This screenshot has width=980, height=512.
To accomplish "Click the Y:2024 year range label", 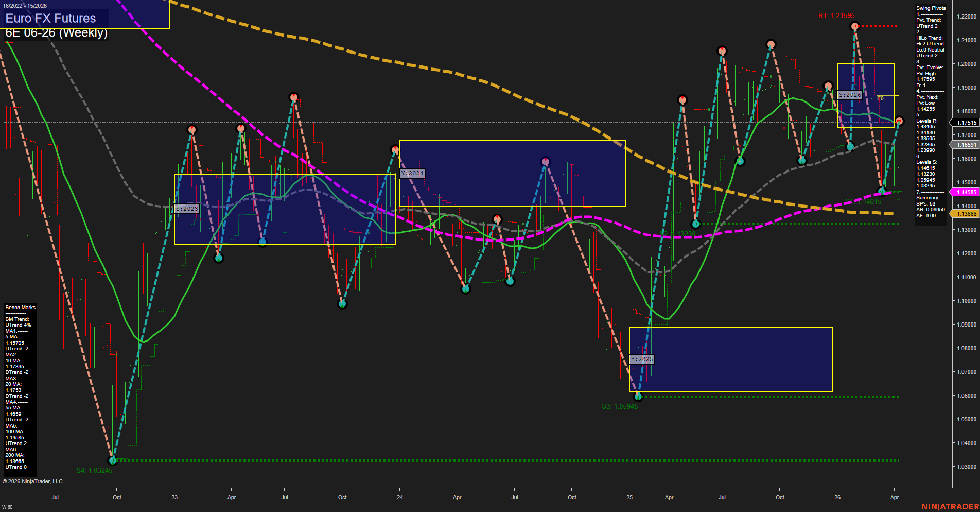I will [x=412, y=174].
